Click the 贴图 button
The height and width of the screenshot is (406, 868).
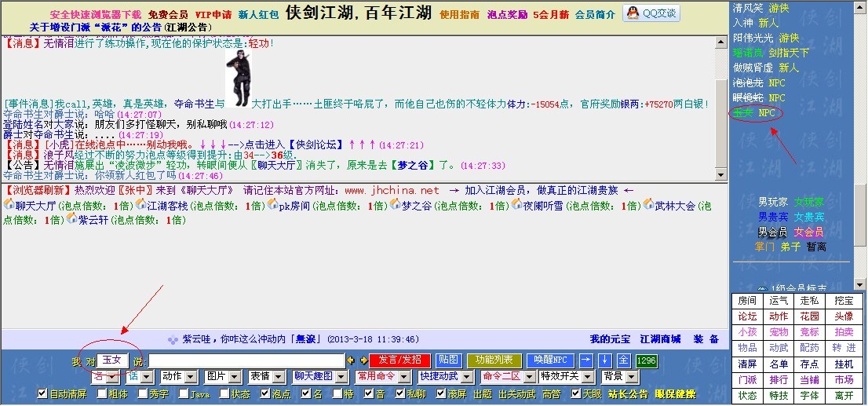[x=449, y=360]
